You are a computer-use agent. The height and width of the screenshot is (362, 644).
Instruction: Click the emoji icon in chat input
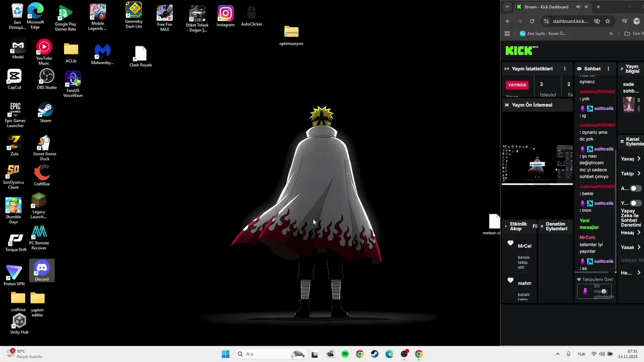[604, 292]
